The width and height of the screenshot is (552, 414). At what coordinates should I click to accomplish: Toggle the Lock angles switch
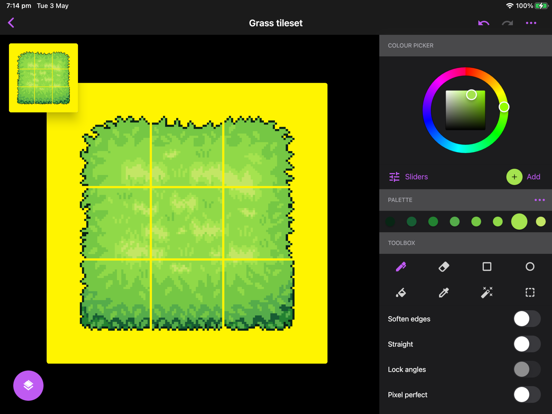point(527,369)
